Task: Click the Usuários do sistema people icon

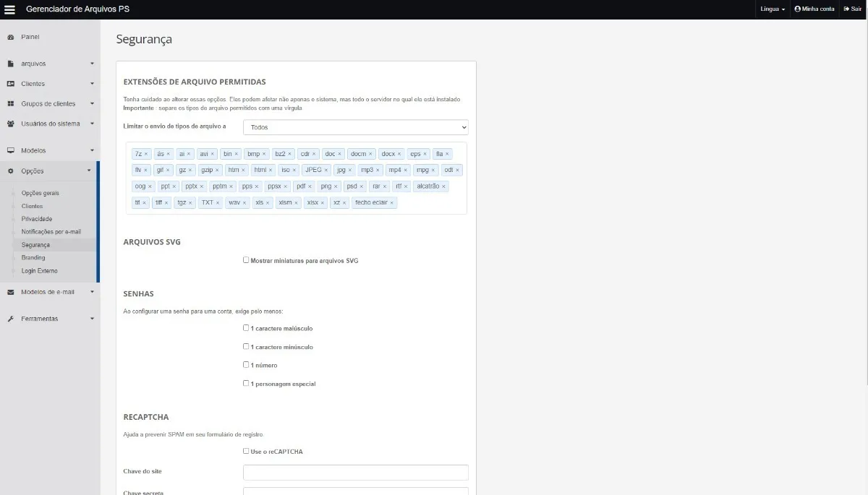Action: (11, 124)
